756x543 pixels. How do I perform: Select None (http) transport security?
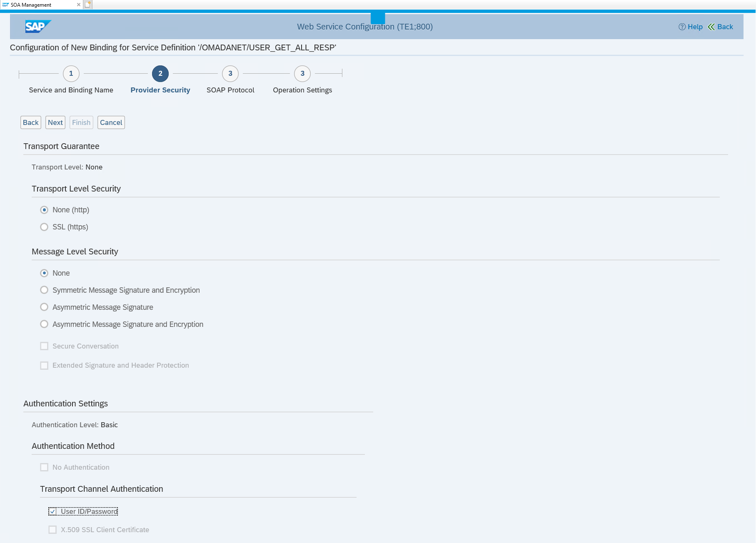(44, 210)
